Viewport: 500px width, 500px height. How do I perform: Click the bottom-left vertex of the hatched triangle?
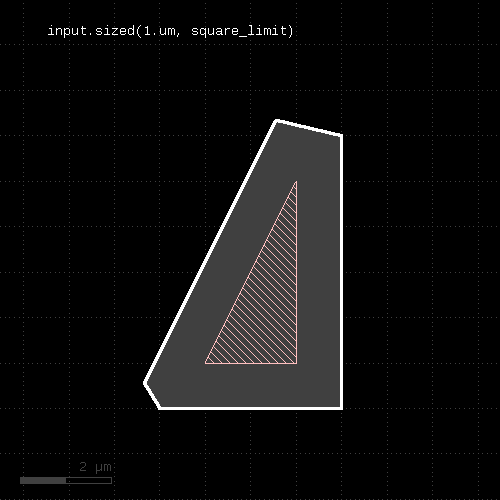(205, 363)
